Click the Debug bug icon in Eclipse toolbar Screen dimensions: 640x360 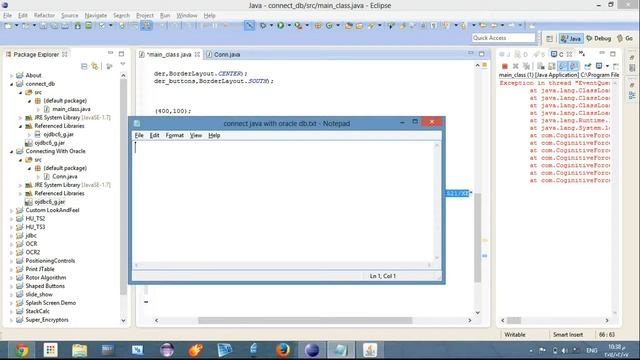tap(263, 26)
